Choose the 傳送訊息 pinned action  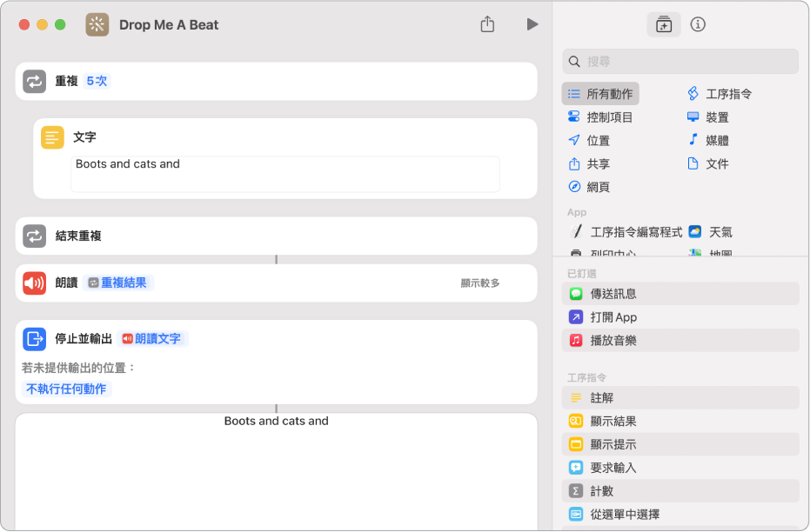pyautogui.click(x=613, y=294)
